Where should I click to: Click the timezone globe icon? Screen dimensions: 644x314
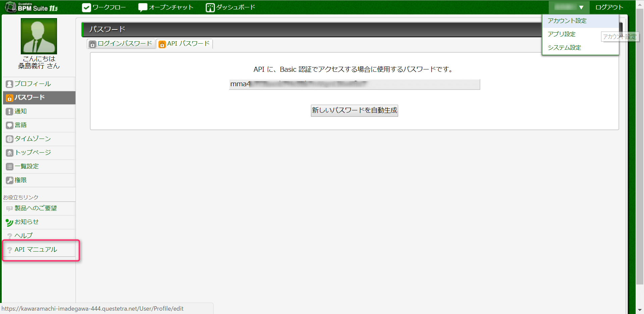9,139
